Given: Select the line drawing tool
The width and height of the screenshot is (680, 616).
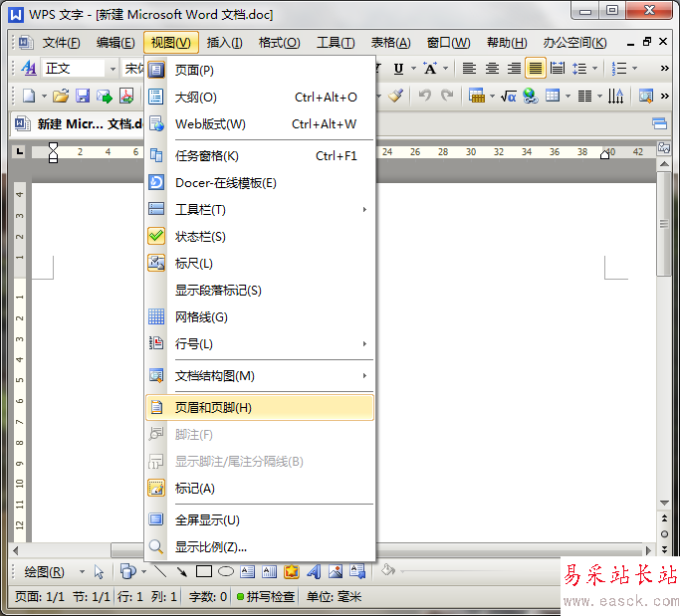Looking at the screenshot, I should point(160,571).
